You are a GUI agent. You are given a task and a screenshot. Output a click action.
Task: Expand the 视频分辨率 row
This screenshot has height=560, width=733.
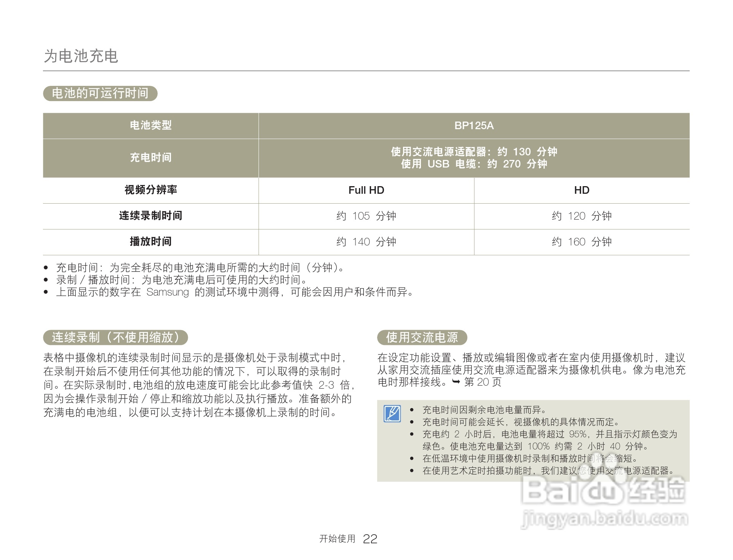[151, 190]
